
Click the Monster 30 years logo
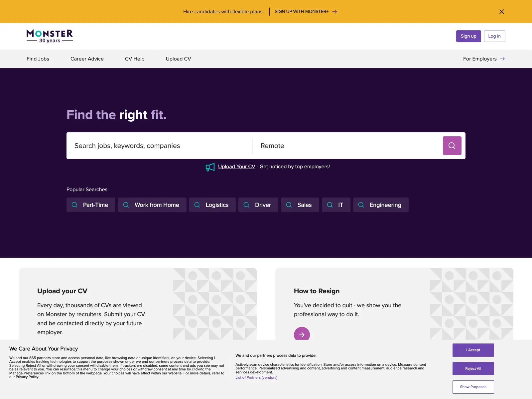pyautogui.click(x=50, y=36)
